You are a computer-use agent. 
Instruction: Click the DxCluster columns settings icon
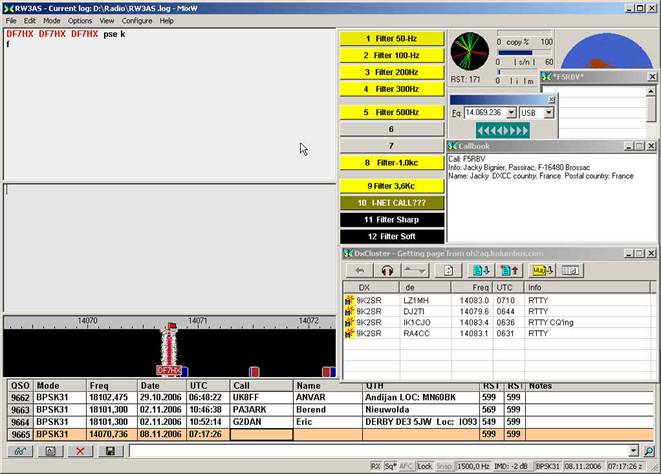pyautogui.click(x=570, y=270)
